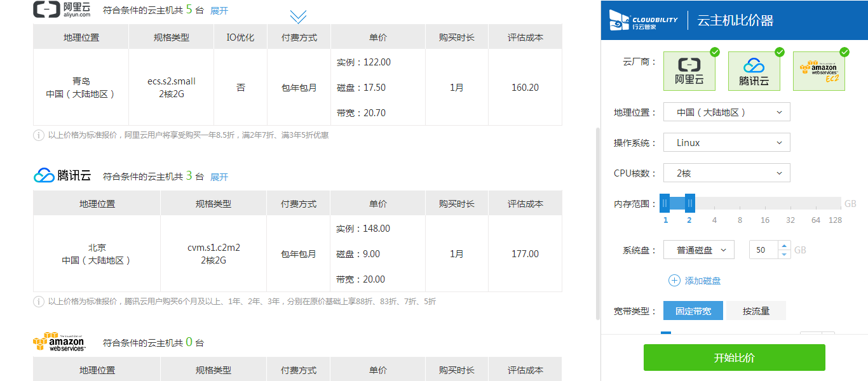The image size is (868, 381).
Task: Click the right memory range slider handle at 2
Action: tap(690, 203)
